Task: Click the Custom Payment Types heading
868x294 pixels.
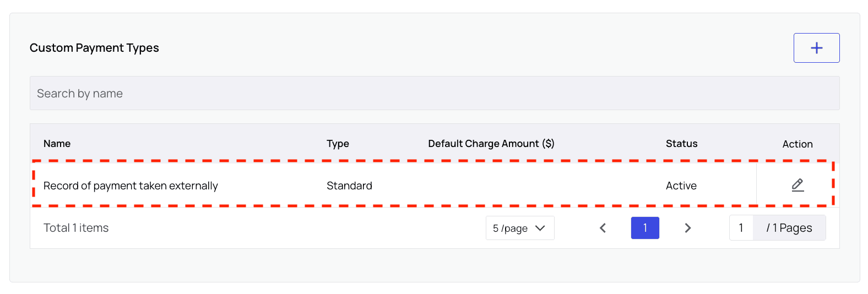Action: 94,48
